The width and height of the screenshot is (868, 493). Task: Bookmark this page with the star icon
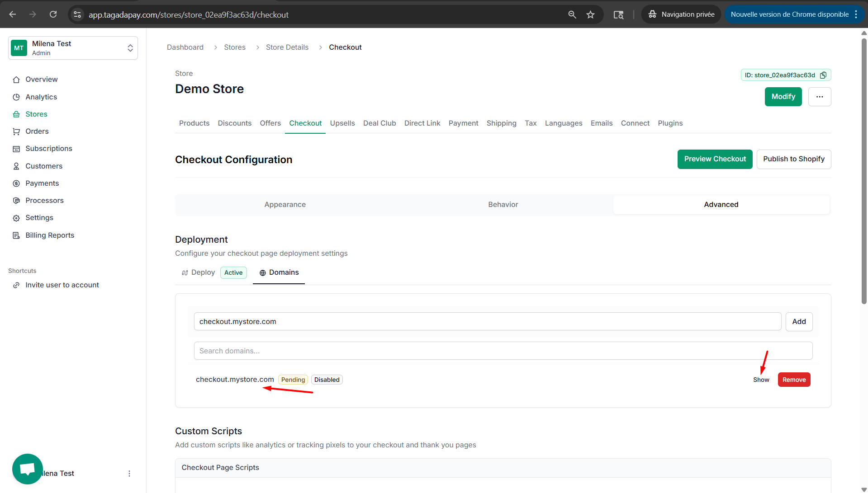(x=590, y=14)
